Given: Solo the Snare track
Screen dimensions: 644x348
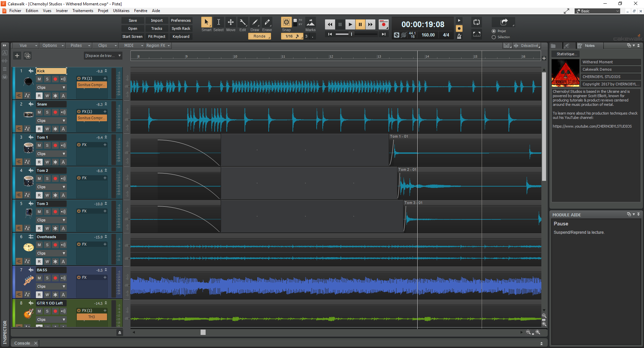Looking at the screenshot, I should pyautogui.click(x=47, y=112).
